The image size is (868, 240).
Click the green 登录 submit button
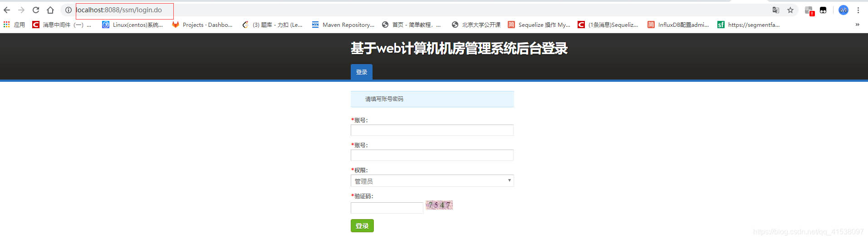click(362, 226)
